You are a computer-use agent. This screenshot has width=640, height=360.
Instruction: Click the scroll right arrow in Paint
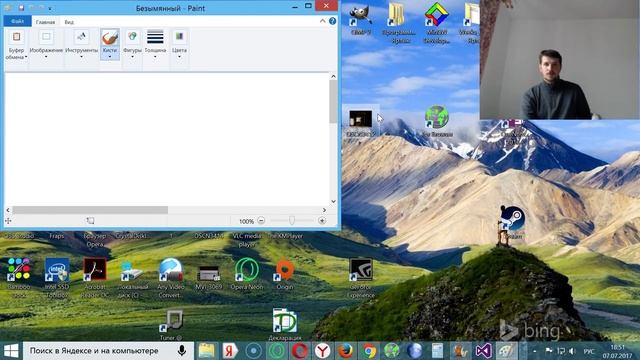[324, 210]
